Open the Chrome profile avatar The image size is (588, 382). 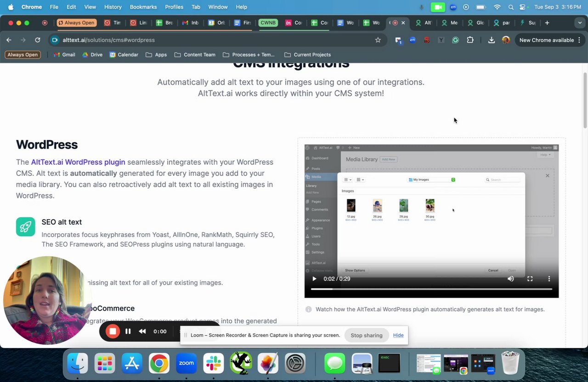pyautogui.click(x=506, y=40)
